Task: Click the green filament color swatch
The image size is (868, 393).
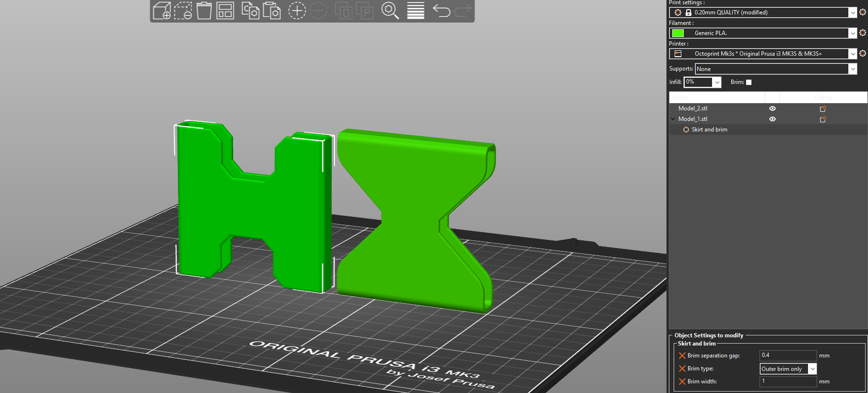Action: coord(678,33)
